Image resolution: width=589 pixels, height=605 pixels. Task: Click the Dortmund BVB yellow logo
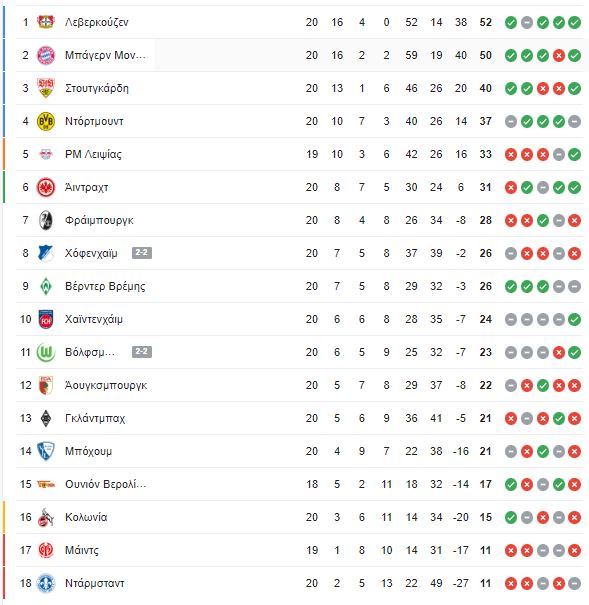[46, 121]
